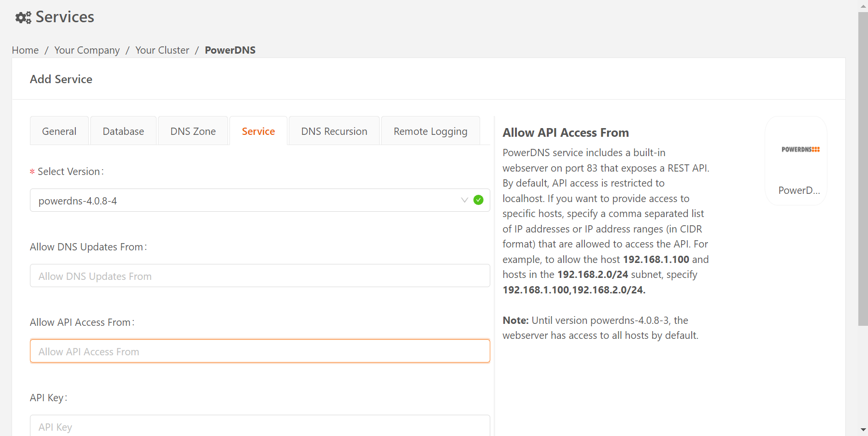Click the API Key label
The image size is (868, 436).
[x=48, y=398]
